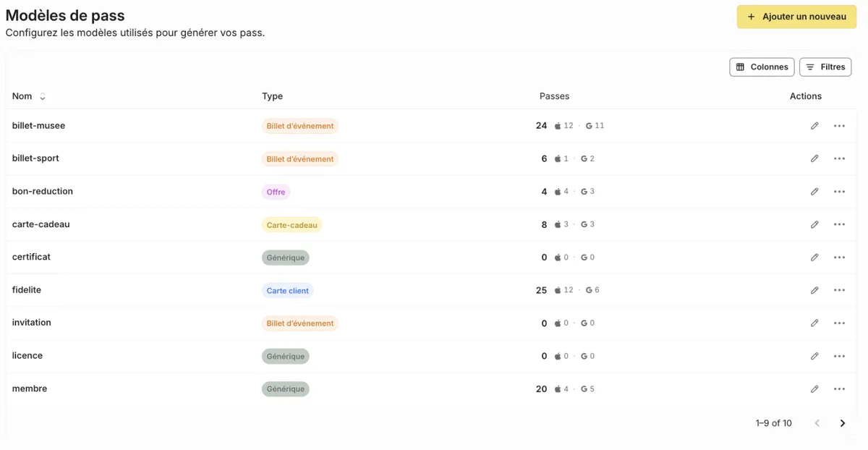The width and height of the screenshot is (868, 450).
Task: Edit the bon-reduction template with pencil icon
Action: pos(814,192)
